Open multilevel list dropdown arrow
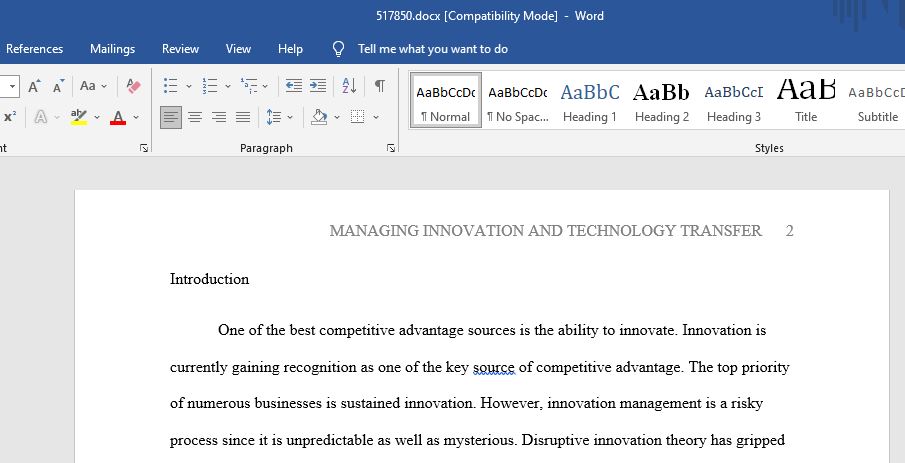This screenshot has width=905, height=463. click(265, 87)
